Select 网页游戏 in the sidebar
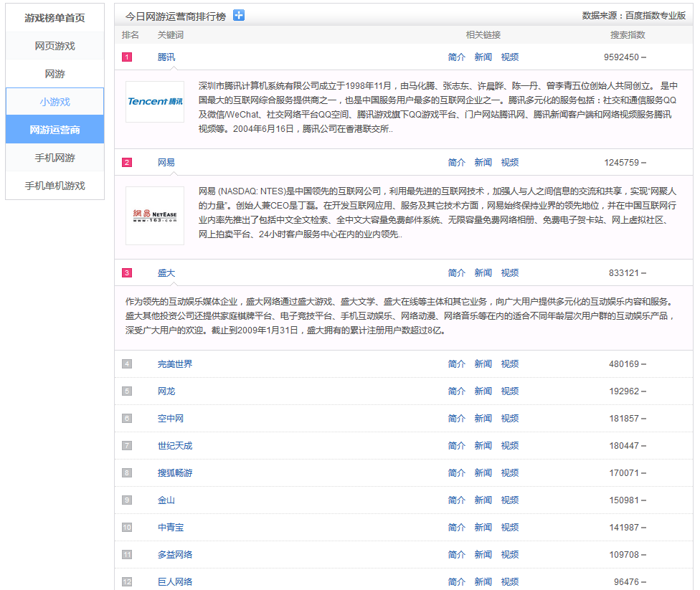 point(55,46)
